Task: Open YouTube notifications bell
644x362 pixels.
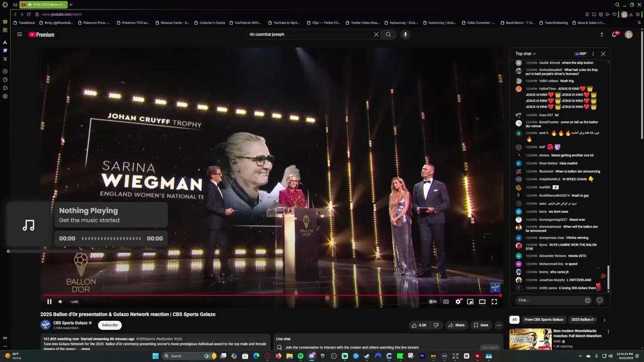Action: (x=614, y=34)
